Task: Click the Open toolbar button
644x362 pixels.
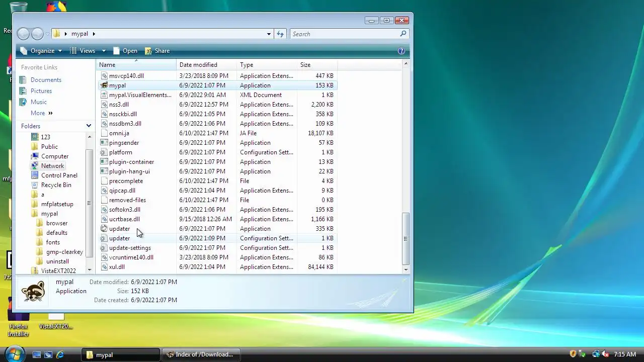Action: pos(125,51)
